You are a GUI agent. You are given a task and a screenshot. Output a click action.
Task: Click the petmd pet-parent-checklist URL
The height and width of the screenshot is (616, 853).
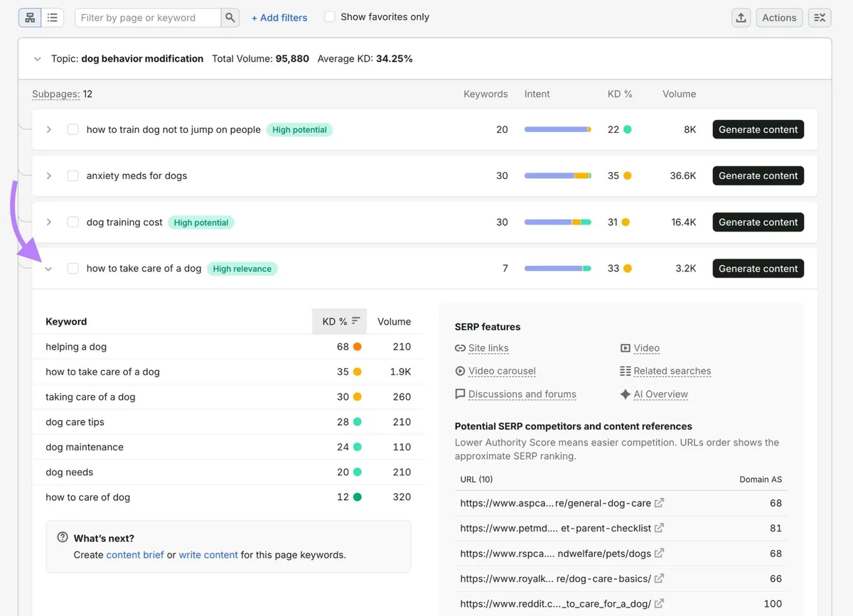tap(555, 528)
